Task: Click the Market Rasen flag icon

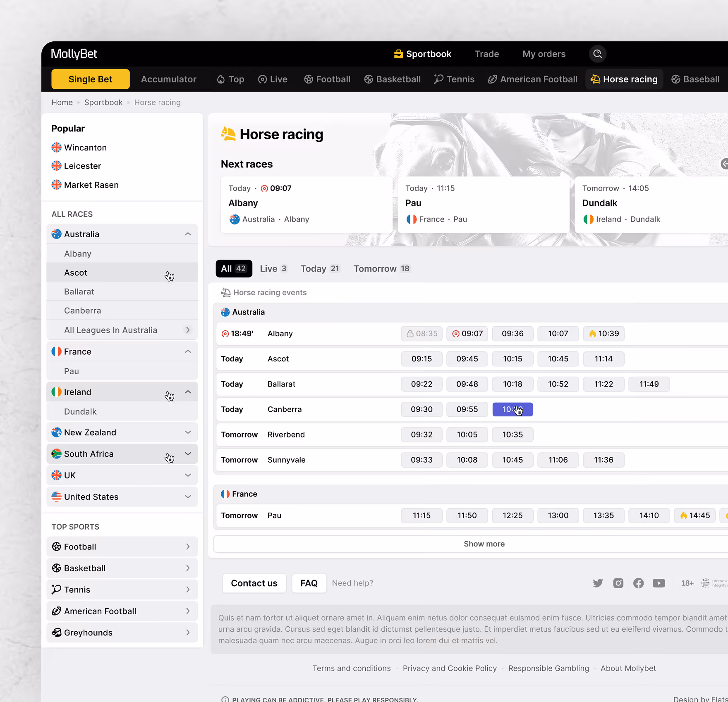Action: 57,185
